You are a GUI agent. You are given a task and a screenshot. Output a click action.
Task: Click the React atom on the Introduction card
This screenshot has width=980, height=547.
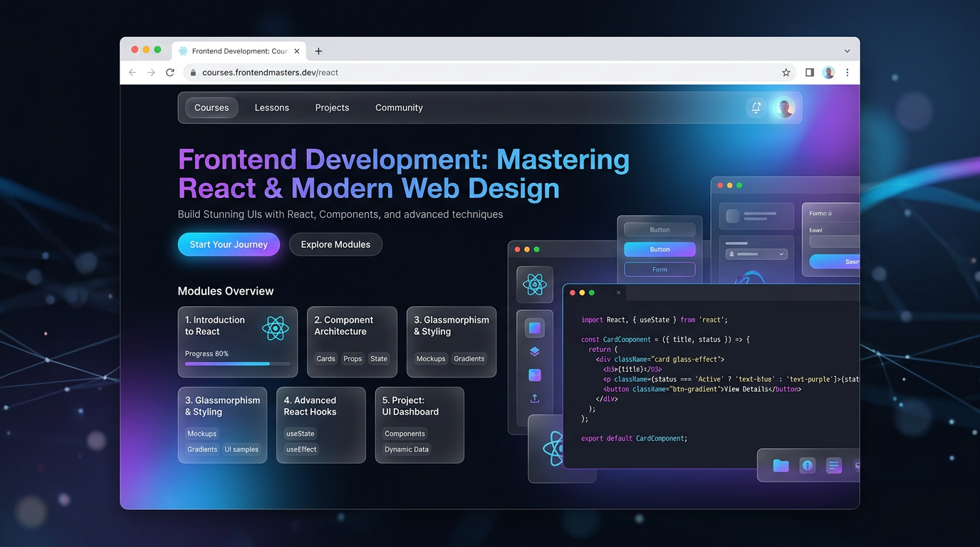click(x=276, y=329)
